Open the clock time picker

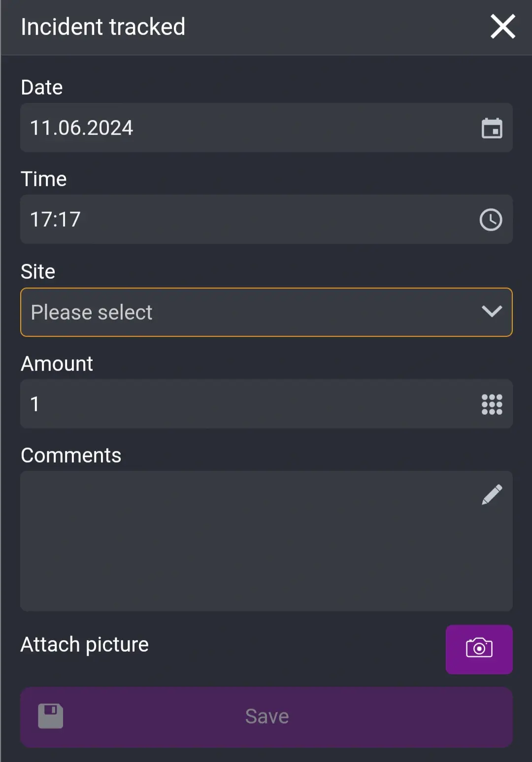click(491, 220)
